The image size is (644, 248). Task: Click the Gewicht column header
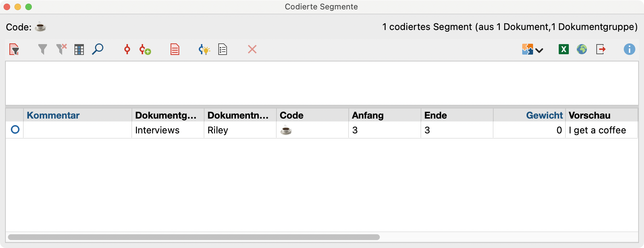pyautogui.click(x=529, y=115)
